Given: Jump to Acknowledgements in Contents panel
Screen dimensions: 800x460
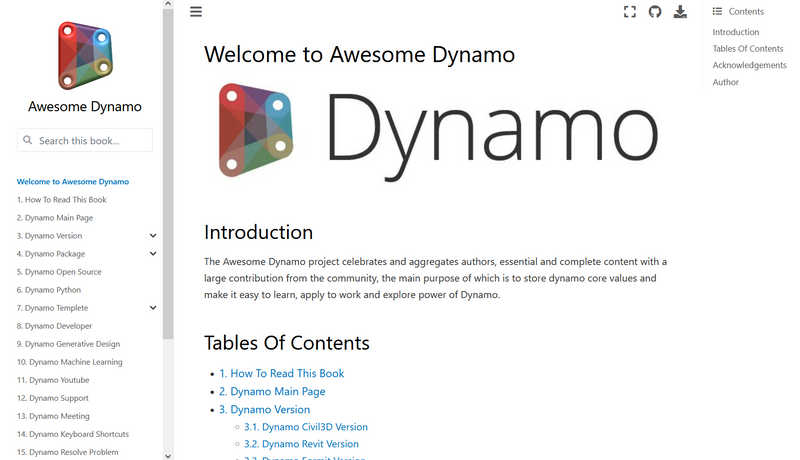Looking at the screenshot, I should pyautogui.click(x=749, y=65).
